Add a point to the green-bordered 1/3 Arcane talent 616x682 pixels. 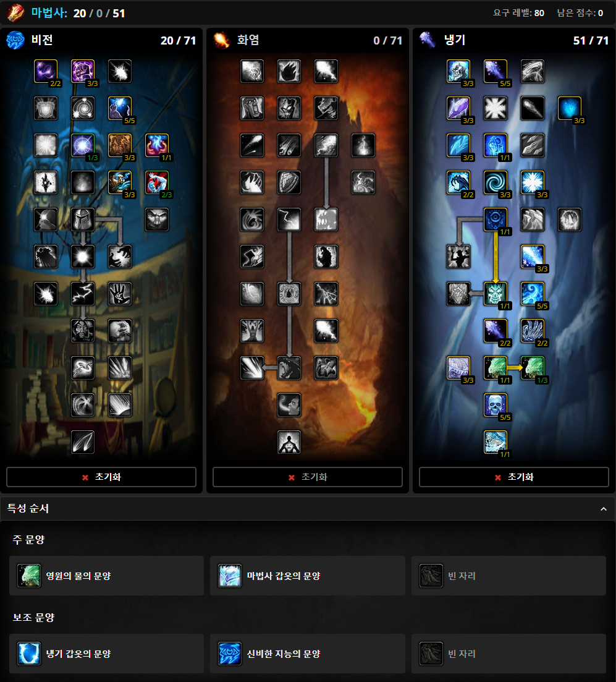[83, 145]
